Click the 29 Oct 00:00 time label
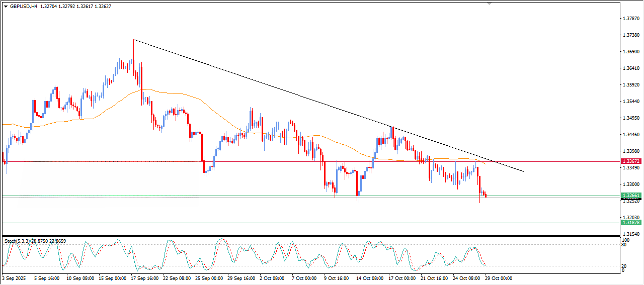Viewport: 644px width, 285px height. click(x=498, y=278)
